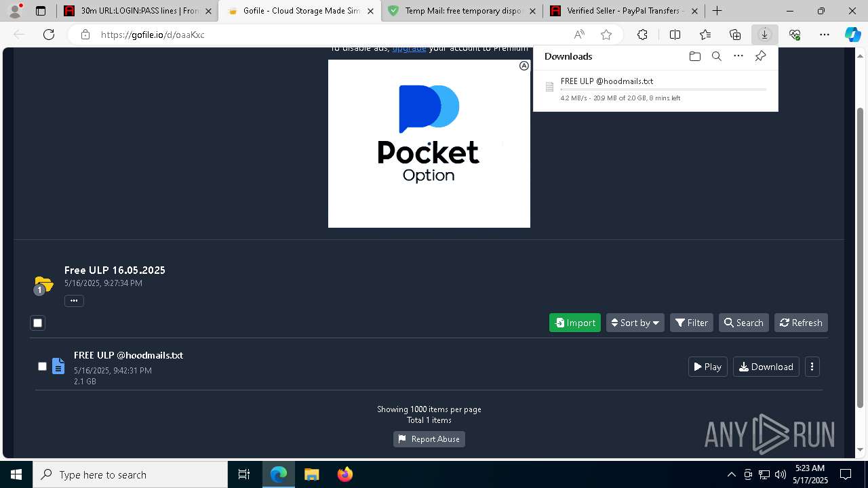This screenshot has height=488, width=868.
Task: Click the Search button in Gofile
Action: point(744,323)
